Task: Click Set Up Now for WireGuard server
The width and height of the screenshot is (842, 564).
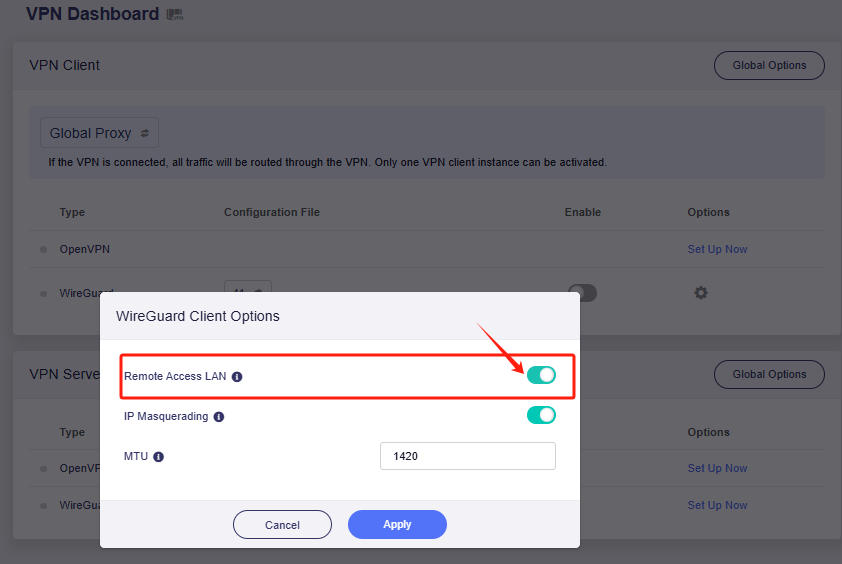Action: click(x=717, y=505)
